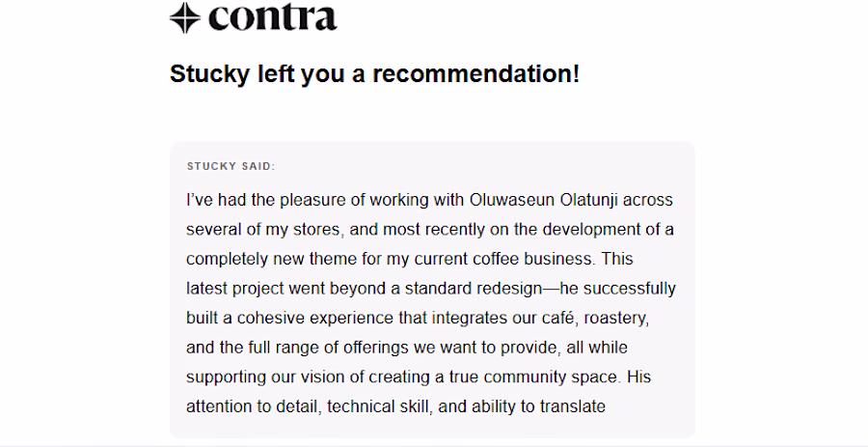The image size is (868, 447).
Task: Click the Contra four-point star logo icon
Action: pos(184,17)
